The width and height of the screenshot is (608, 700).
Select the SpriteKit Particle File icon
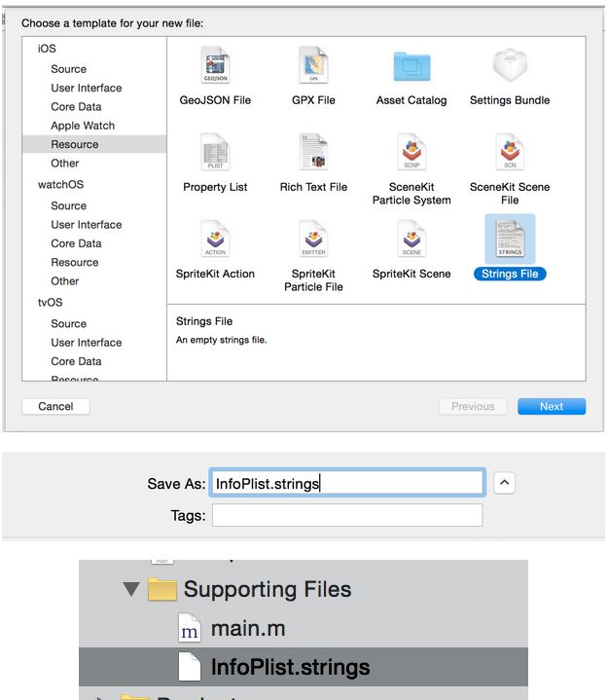click(313, 239)
